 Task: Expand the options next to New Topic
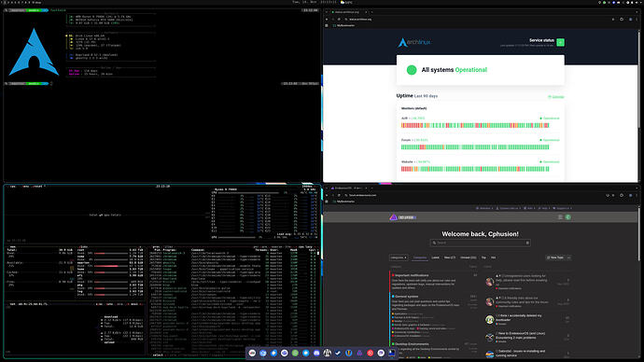coord(568,258)
